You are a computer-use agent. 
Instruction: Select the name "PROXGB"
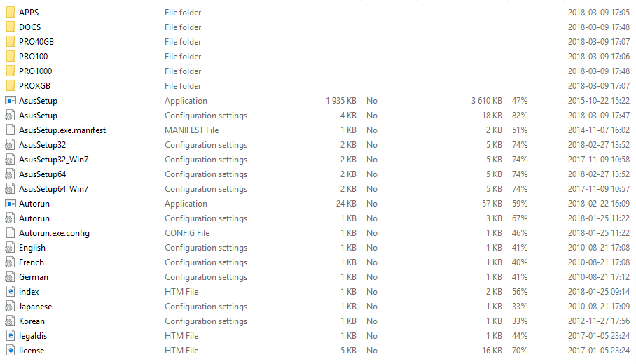click(x=34, y=86)
